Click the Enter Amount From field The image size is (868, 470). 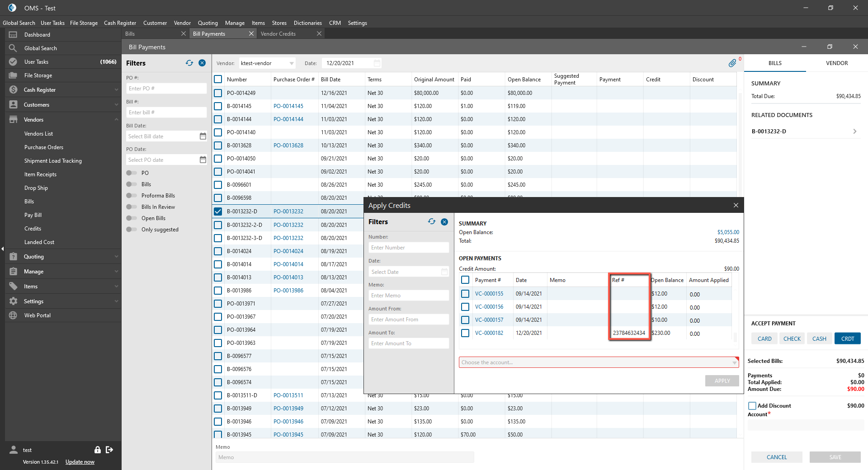pyautogui.click(x=408, y=320)
